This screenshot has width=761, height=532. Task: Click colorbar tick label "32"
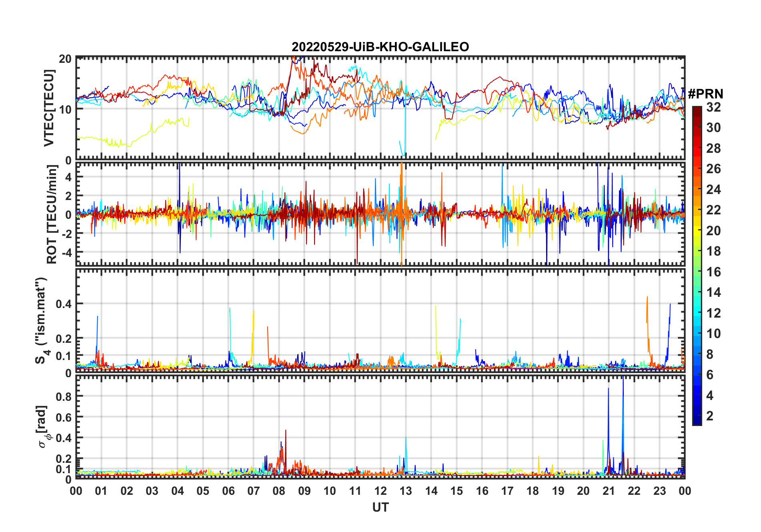713,107
